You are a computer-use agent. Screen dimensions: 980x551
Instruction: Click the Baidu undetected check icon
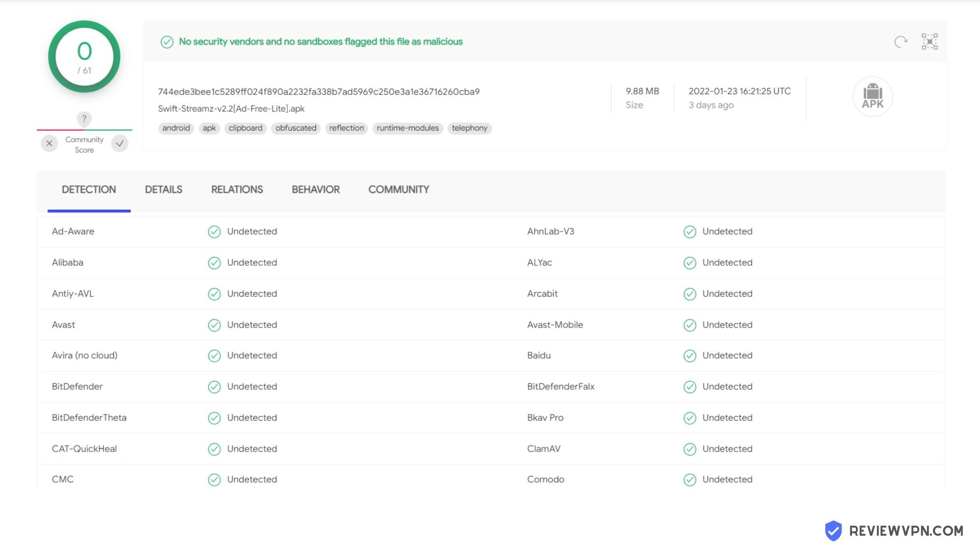coord(690,356)
